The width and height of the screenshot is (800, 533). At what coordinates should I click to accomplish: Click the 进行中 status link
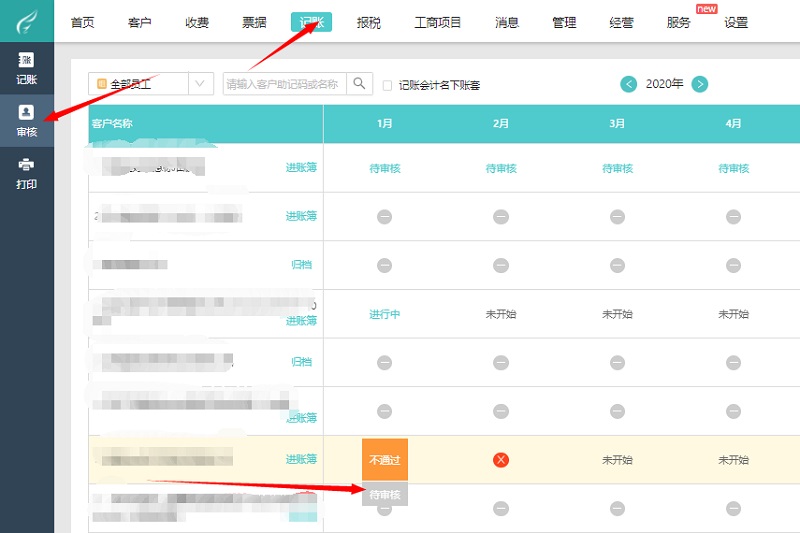pyautogui.click(x=385, y=314)
